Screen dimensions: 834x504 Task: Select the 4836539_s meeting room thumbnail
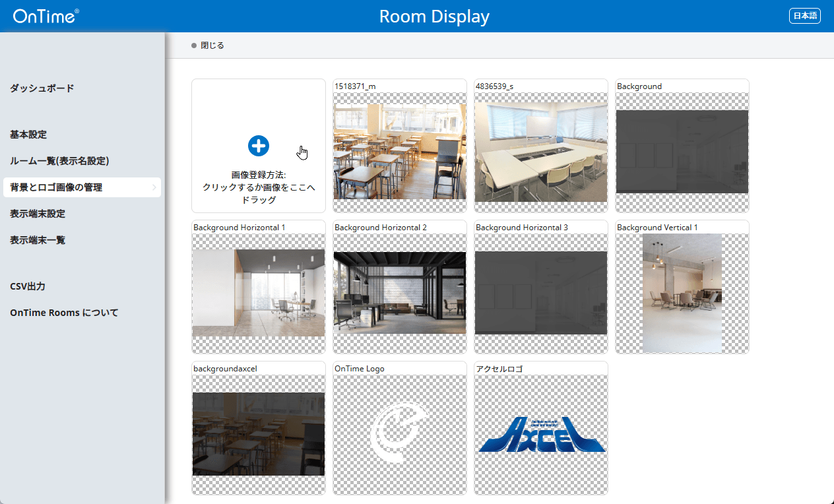(541, 151)
